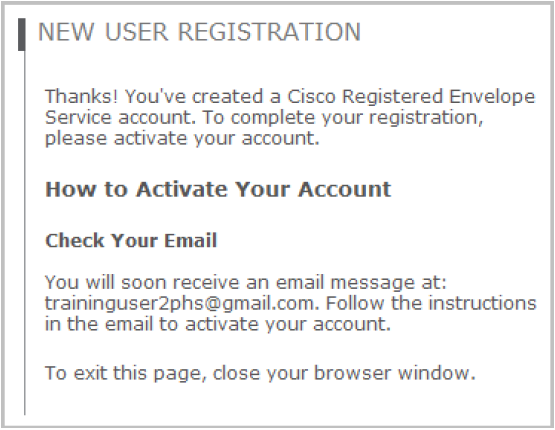The height and width of the screenshot is (430, 555).
Task: Click 'email message at:' text
Action: 361,282
